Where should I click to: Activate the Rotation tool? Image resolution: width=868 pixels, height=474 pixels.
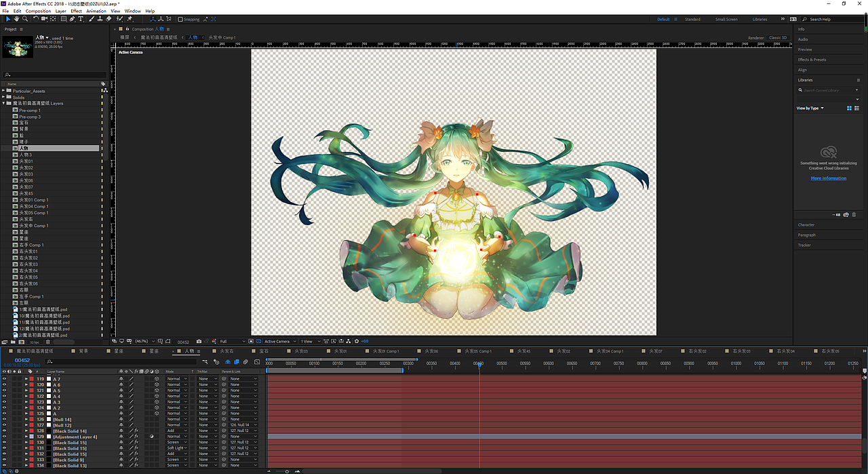pos(35,19)
